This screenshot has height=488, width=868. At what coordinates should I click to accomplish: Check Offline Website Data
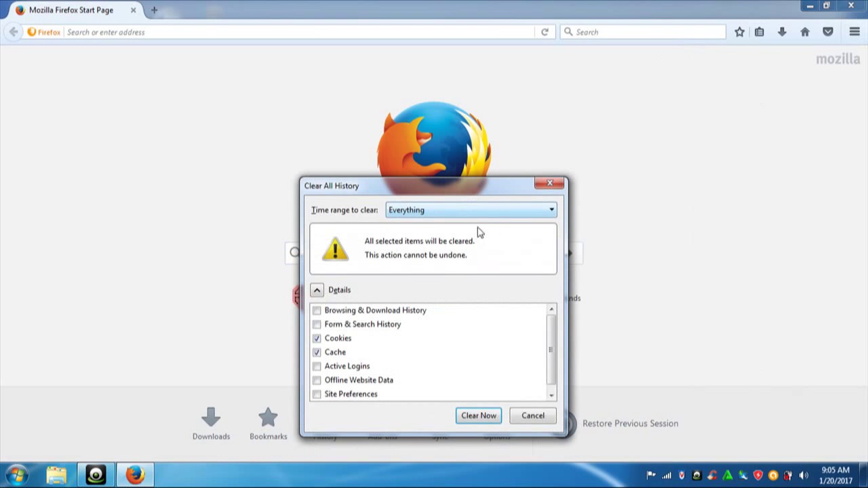point(317,380)
